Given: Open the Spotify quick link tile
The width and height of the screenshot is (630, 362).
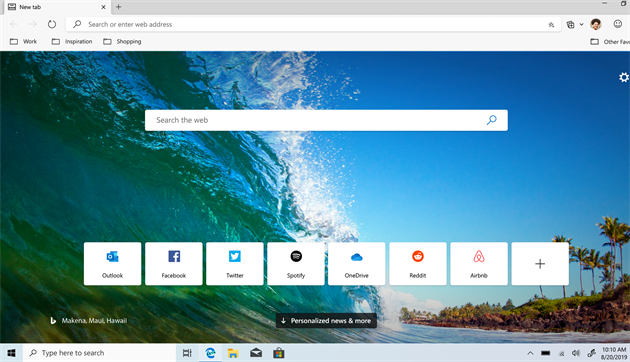Looking at the screenshot, I should pyautogui.click(x=296, y=264).
